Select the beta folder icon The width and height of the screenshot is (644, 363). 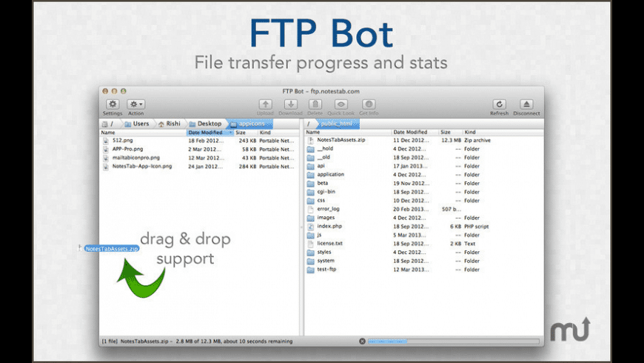click(310, 183)
